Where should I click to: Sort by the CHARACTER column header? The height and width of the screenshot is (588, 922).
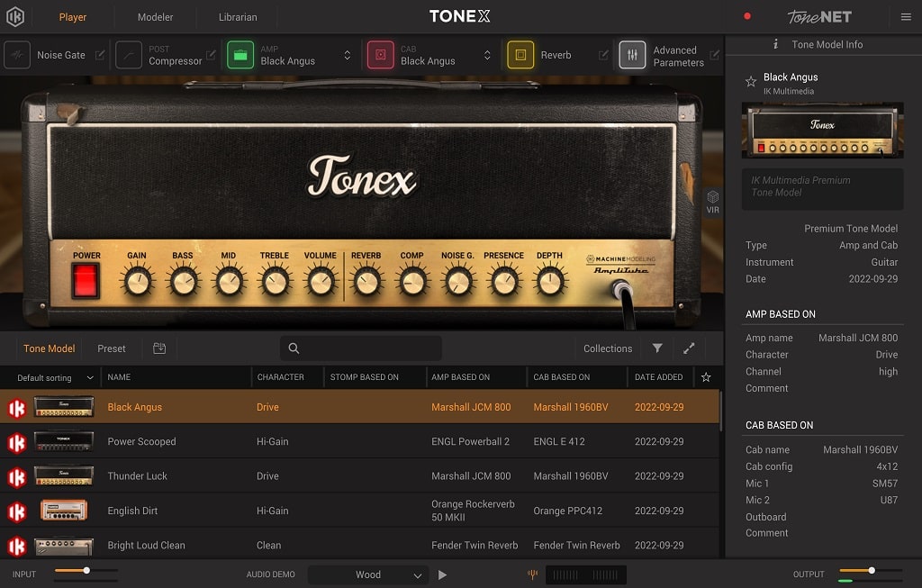point(281,377)
